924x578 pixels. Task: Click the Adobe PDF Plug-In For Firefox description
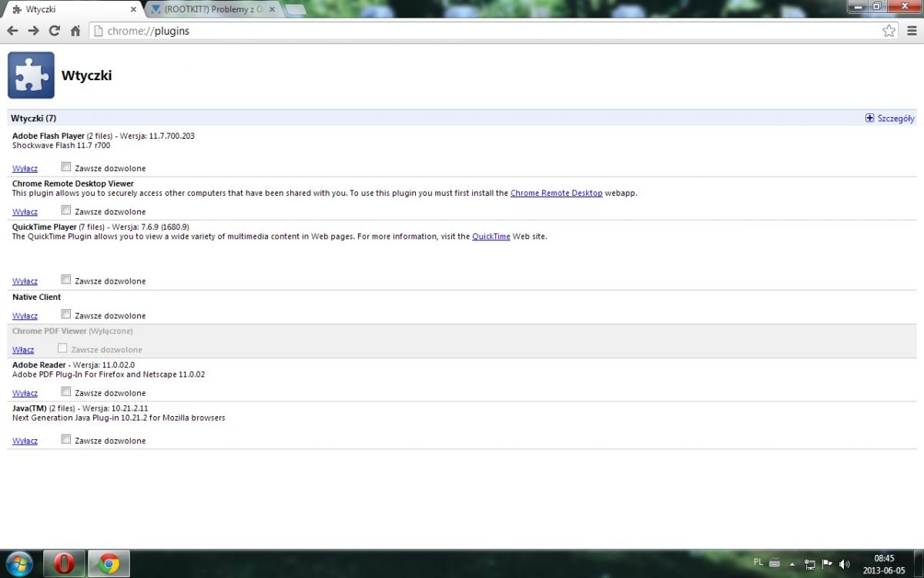[x=109, y=374]
